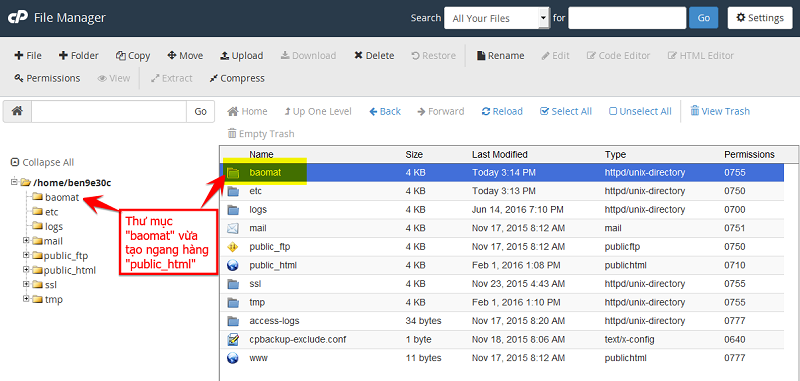Click the baomat folder icon in file list
The height and width of the screenshot is (381, 800).
click(x=233, y=173)
